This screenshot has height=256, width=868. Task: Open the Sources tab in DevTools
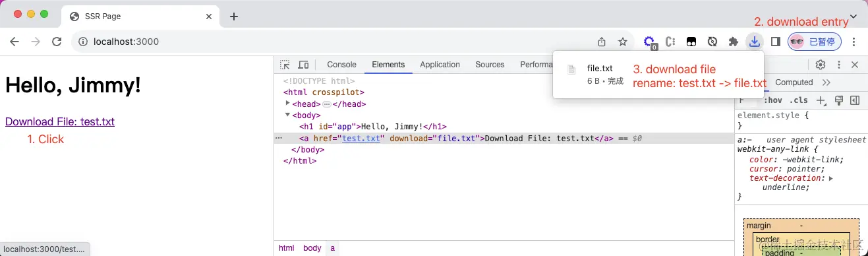point(490,65)
